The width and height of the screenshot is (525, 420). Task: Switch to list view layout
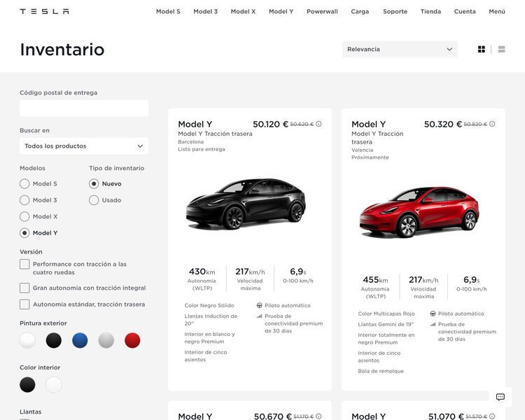tap(501, 49)
